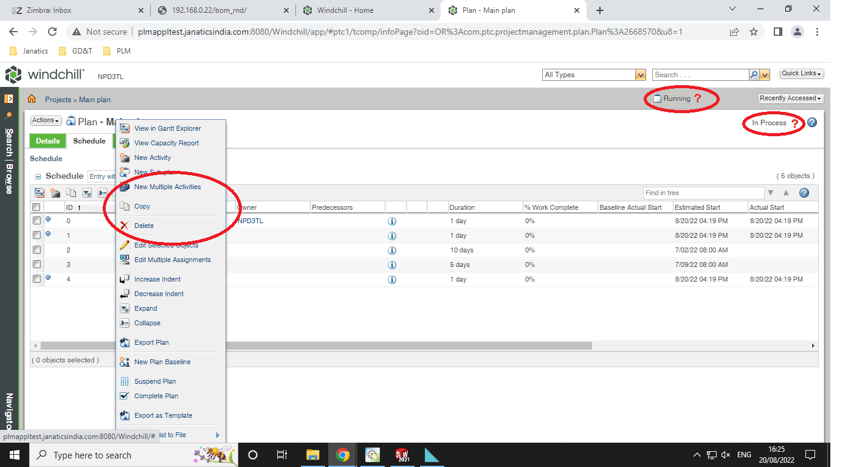Click the Complete Plan checkmark icon

pyautogui.click(x=124, y=396)
